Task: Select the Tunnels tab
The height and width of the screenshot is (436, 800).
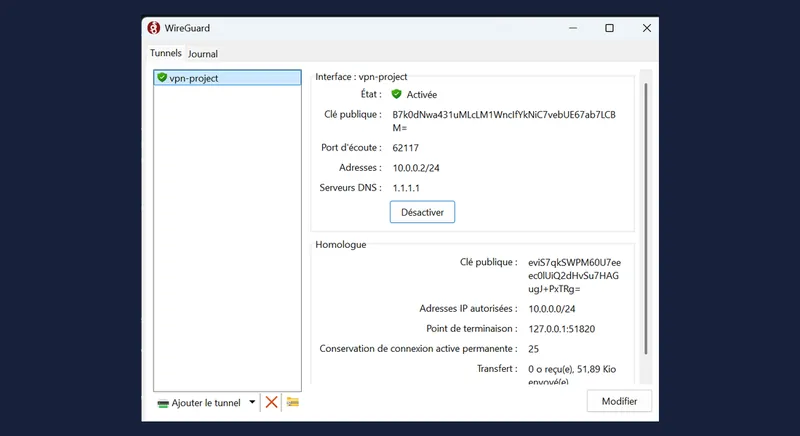Action: click(165, 53)
